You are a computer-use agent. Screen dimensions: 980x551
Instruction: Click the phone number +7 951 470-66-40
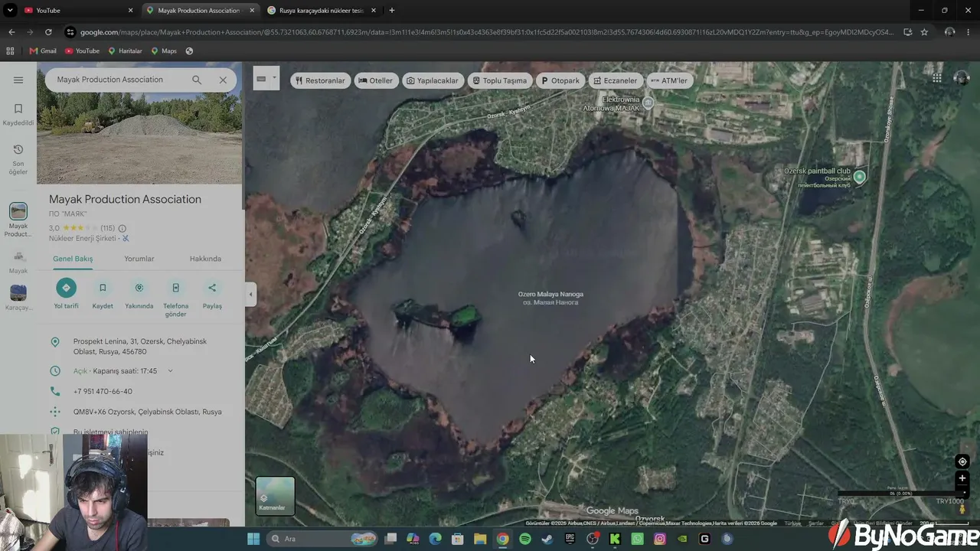coord(103,391)
